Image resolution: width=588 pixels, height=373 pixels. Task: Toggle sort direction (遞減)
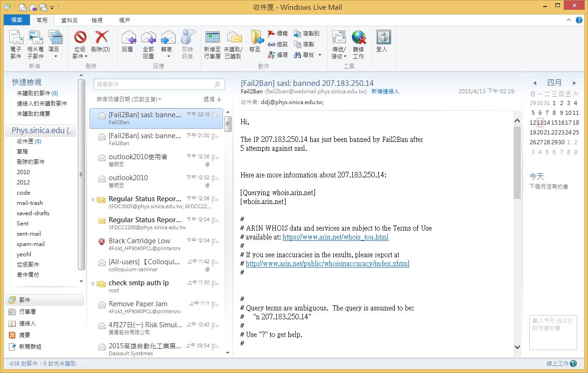tap(212, 99)
